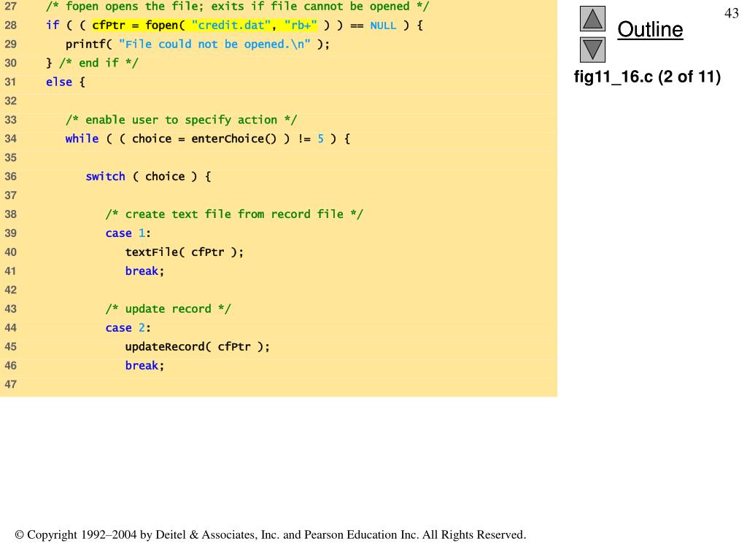Image resolution: width=747 pixels, height=560 pixels.
Task: Click the up arrow navigation icon
Action: pyautogui.click(x=592, y=18)
